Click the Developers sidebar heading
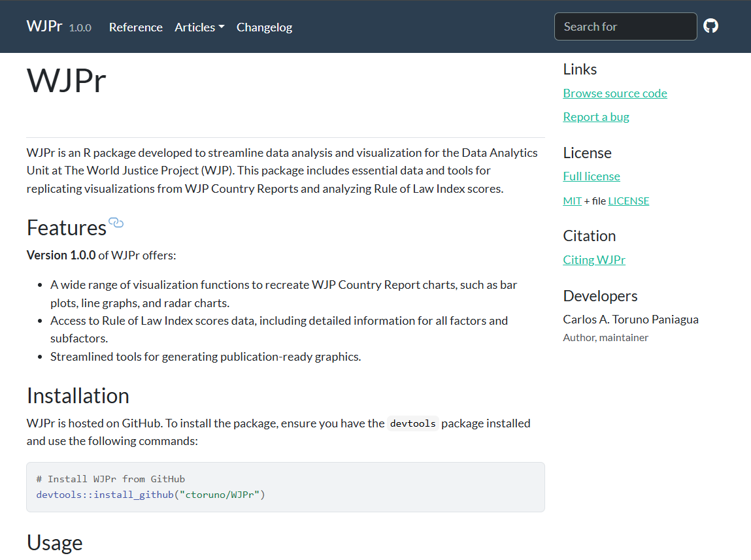This screenshot has height=560, width=751. (x=600, y=296)
